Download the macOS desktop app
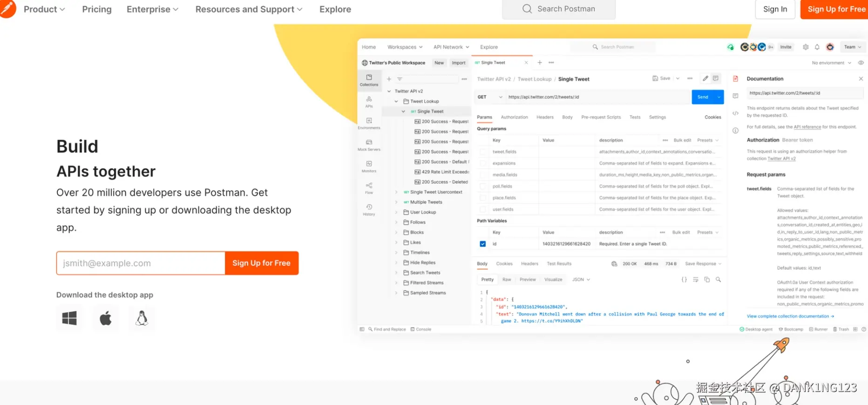 pos(106,318)
